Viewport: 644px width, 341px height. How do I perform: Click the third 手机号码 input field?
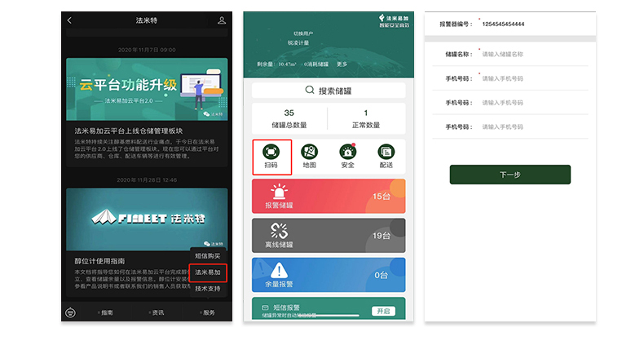pyautogui.click(x=534, y=127)
